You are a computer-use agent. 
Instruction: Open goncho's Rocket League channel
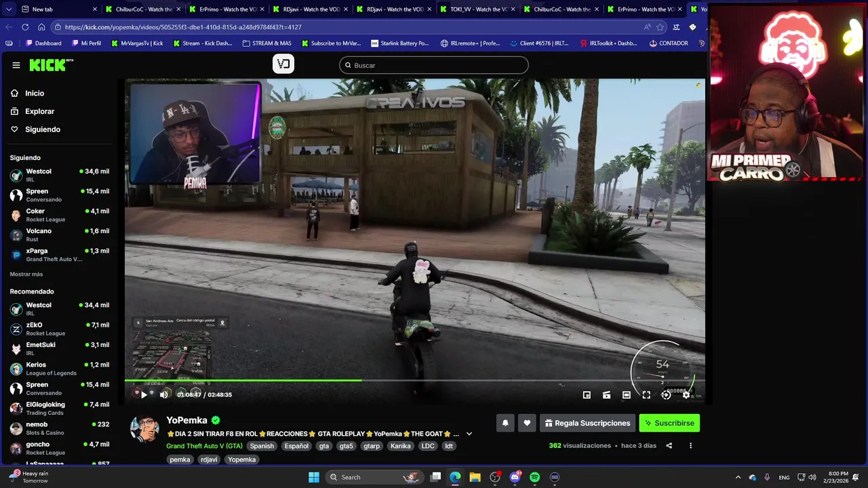coord(60,448)
